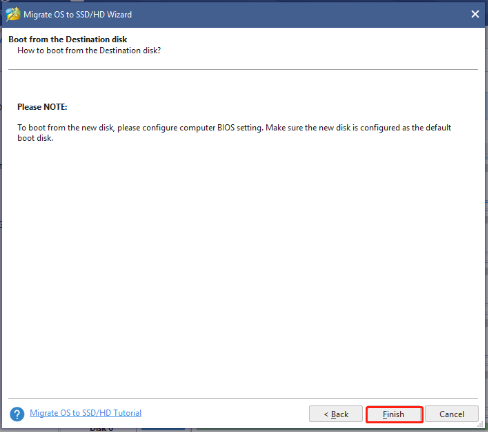The width and height of the screenshot is (488, 432).
Task: Click the blue question mark help icon
Action: pos(17,414)
